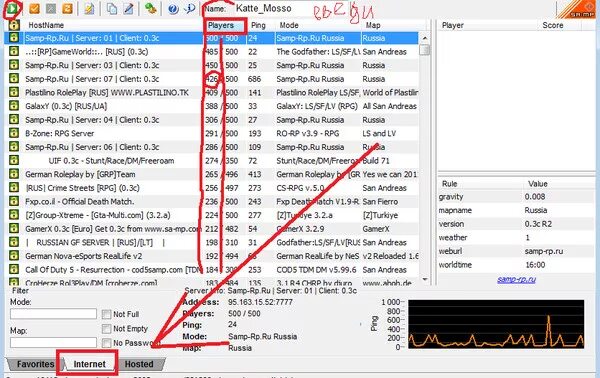This screenshot has height=378, width=600.
Task: Click the Mode filter input field
Action: tap(53, 314)
